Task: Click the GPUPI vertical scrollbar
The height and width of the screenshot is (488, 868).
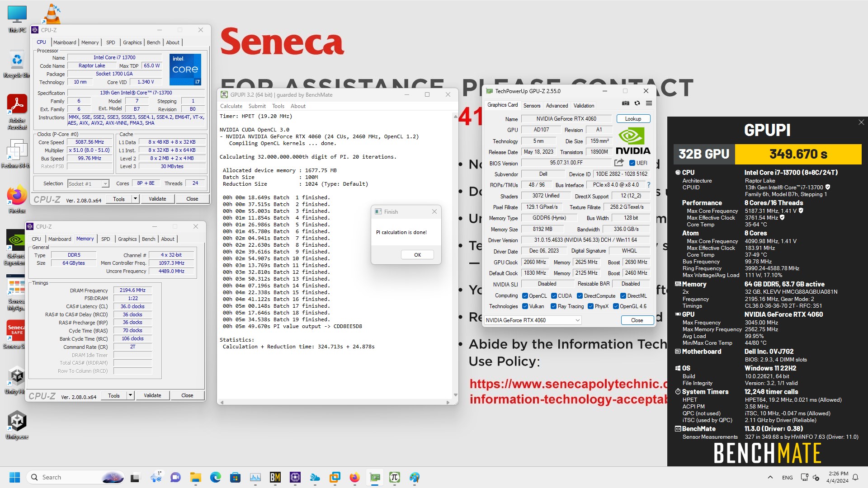Action: point(455,256)
